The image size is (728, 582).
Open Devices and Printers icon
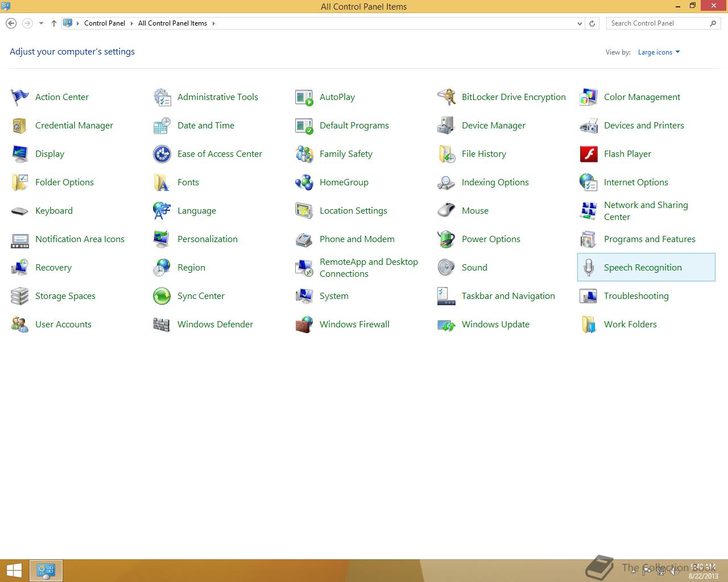[x=589, y=126]
